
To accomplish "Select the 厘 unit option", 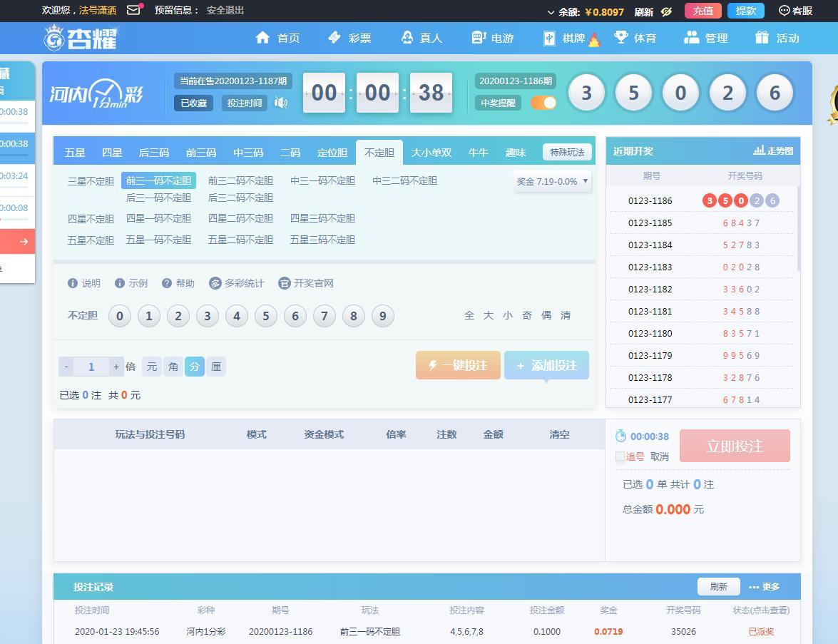I will [216, 367].
